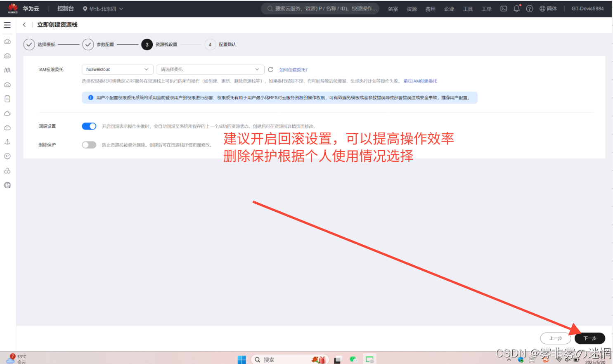Open the globe sidebar icon
The image size is (613, 364).
[x=7, y=185]
